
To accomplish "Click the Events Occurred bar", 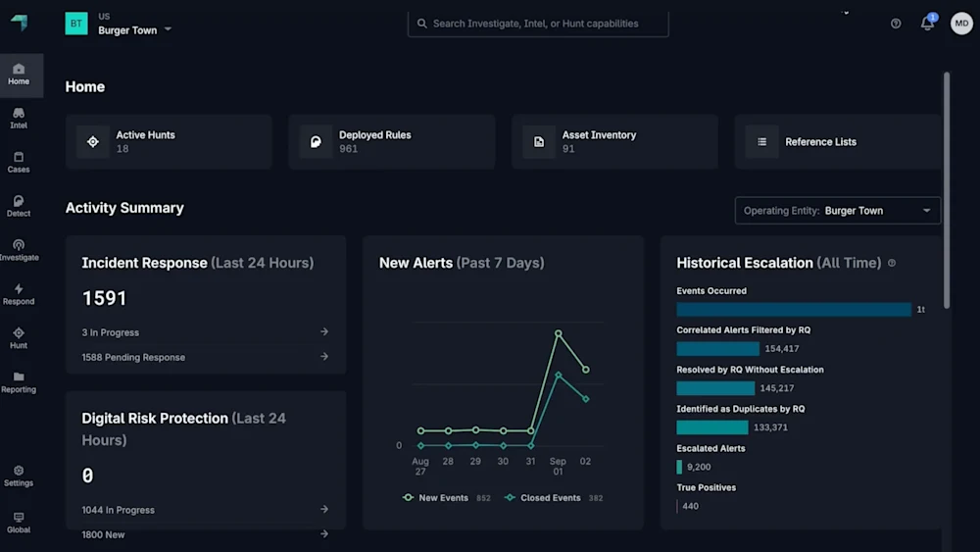I will pyautogui.click(x=794, y=310).
